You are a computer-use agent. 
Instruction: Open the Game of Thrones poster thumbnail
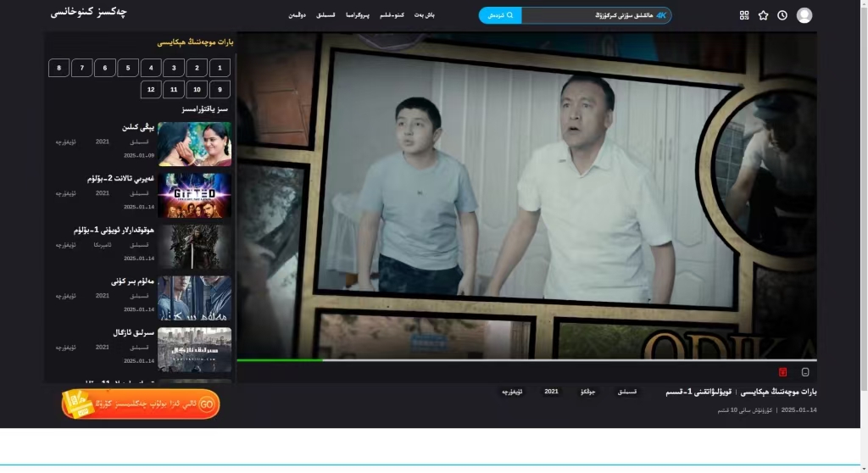click(x=194, y=247)
